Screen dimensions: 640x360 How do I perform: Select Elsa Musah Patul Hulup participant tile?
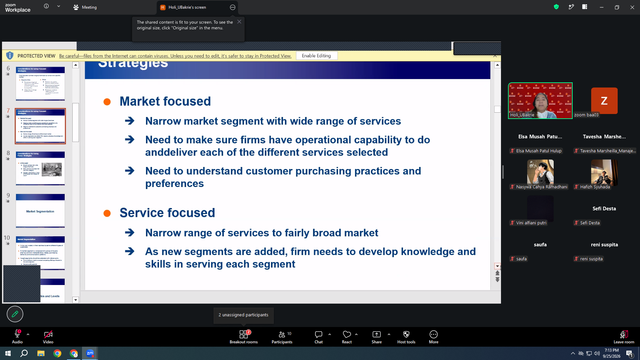click(x=540, y=136)
